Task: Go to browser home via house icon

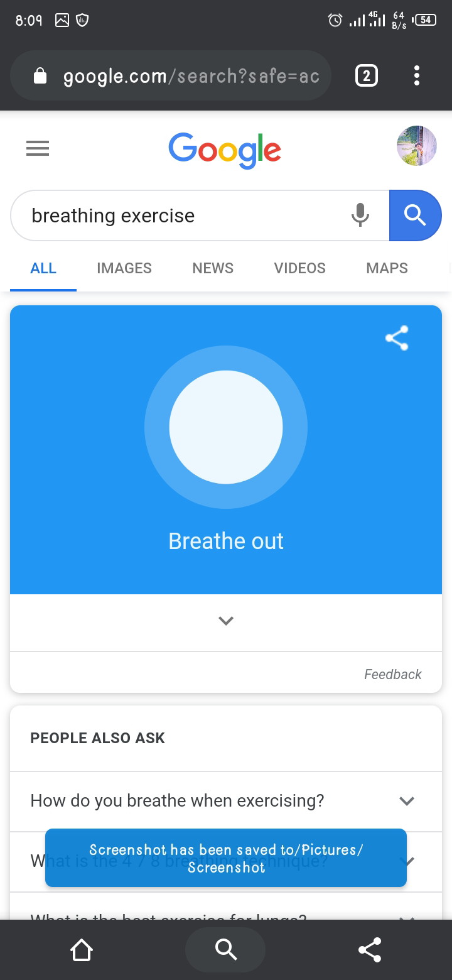Action: pos(82,950)
